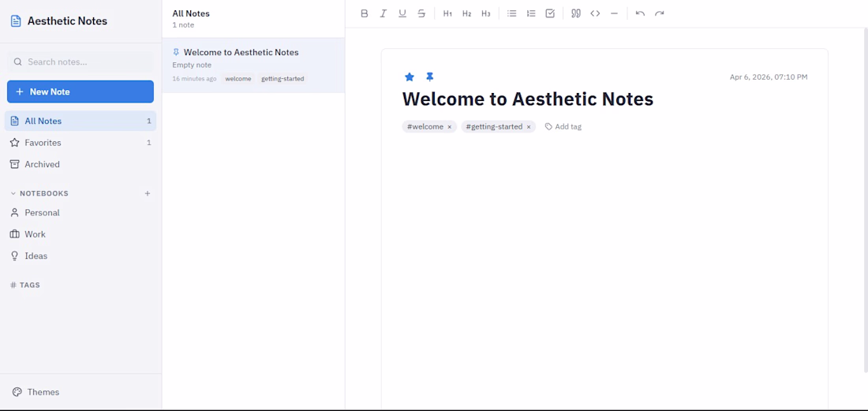Click the "16 minutes ago" label

(x=194, y=79)
